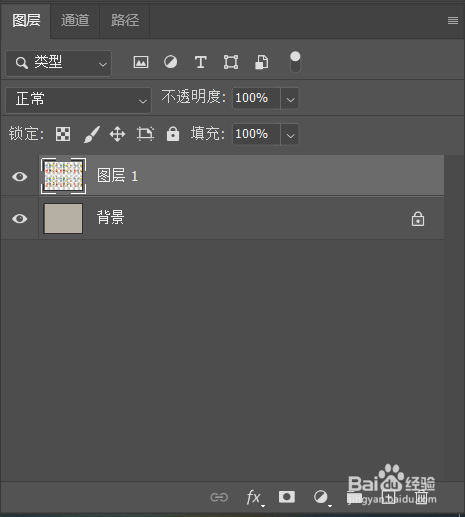465x517 pixels.
Task: Lock artboard nesting icon
Action: pyautogui.click(x=145, y=134)
